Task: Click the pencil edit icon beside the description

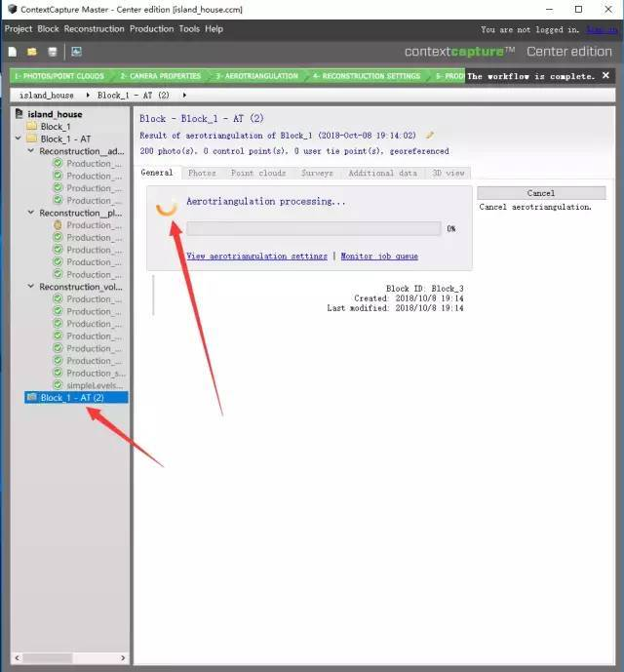Action: (429, 136)
